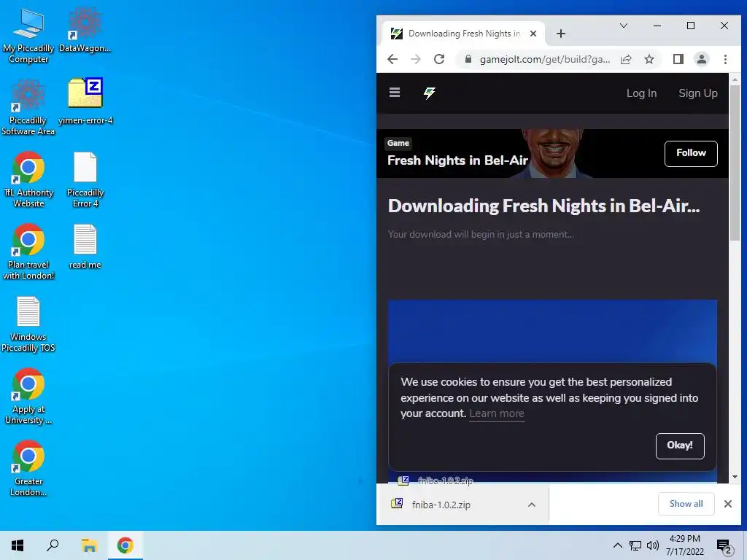Open the notification action center
Viewport: 747px width, 560px height.
pyautogui.click(x=724, y=546)
